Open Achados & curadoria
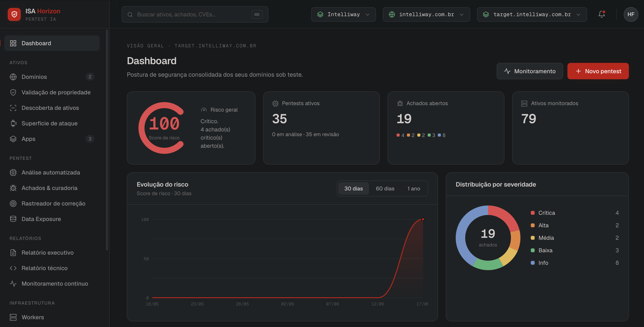The image size is (644, 327). point(52,188)
